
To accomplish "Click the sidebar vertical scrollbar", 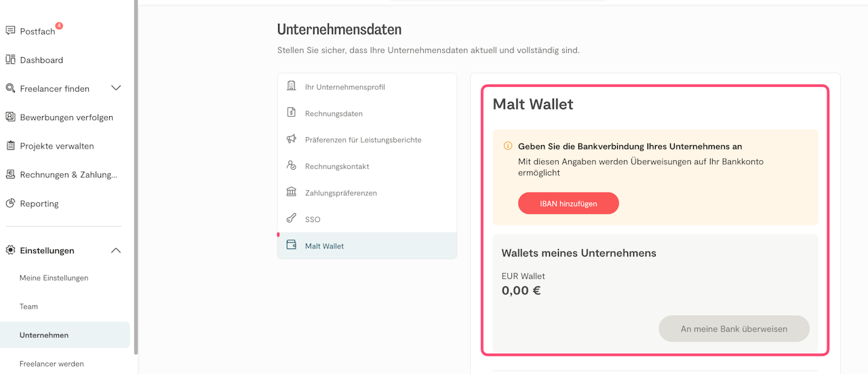I will pyautogui.click(x=136, y=176).
